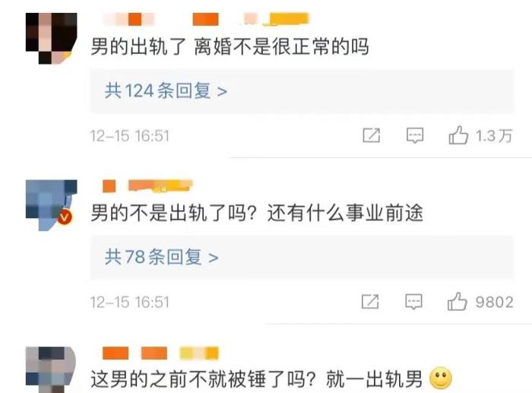Open third commenter's blurred username
Viewport: 532px width, 393px height.
tap(160, 353)
